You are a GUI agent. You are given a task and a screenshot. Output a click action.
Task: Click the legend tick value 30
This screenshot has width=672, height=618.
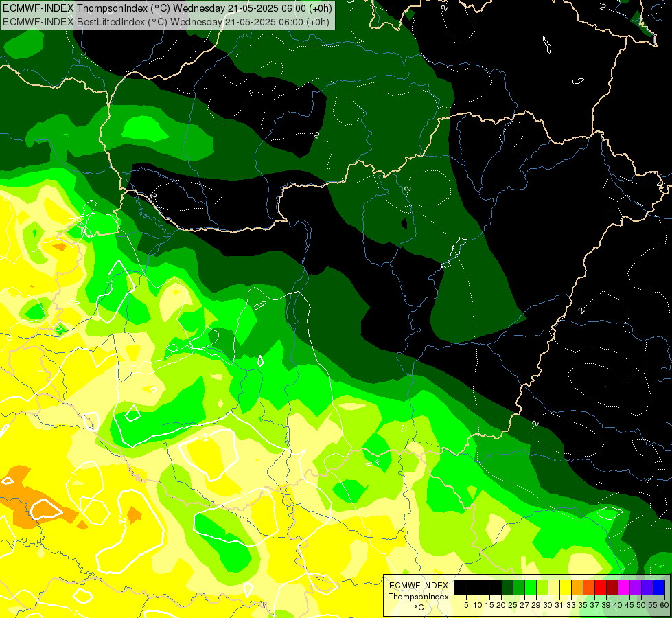point(548,605)
